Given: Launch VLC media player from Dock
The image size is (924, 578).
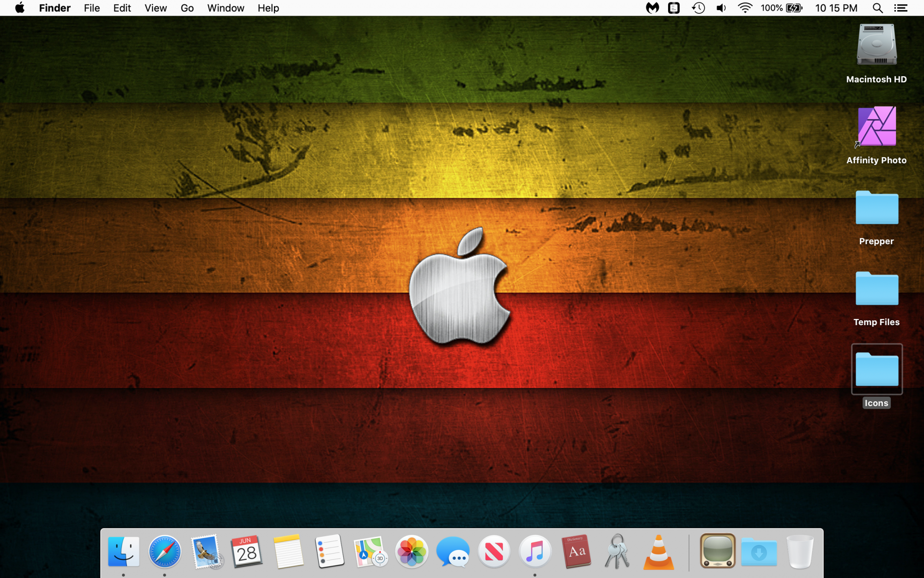Looking at the screenshot, I should (x=659, y=552).
